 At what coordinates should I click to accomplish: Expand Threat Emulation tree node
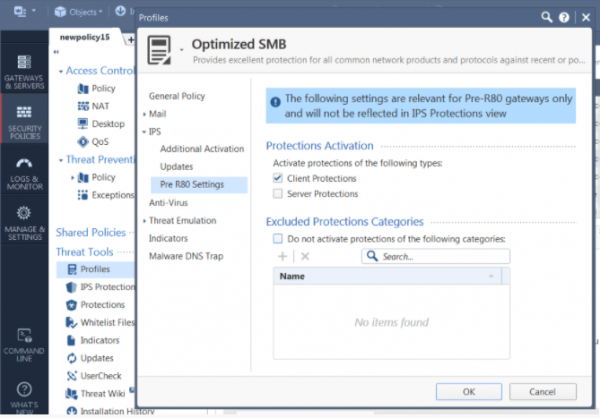(144, 220)
